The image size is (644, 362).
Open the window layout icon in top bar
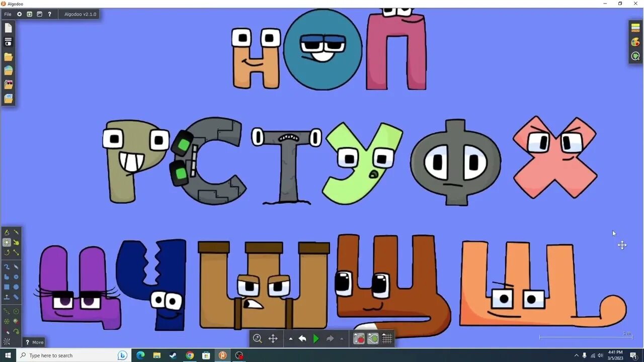(x=39, y=14)
